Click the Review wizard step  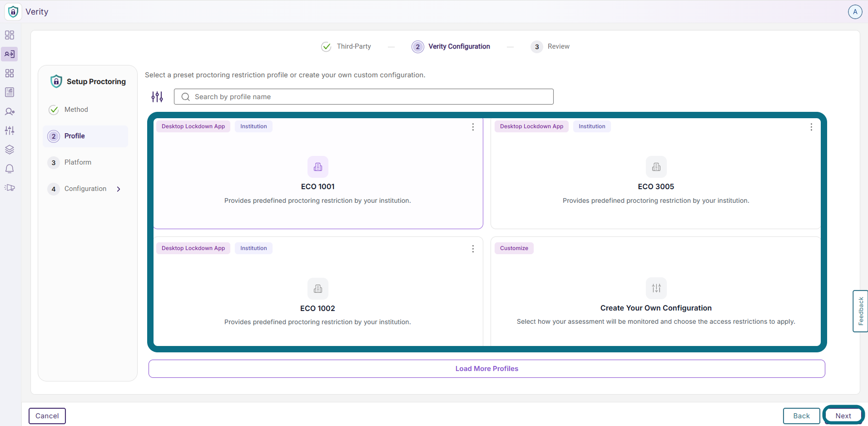550,46
